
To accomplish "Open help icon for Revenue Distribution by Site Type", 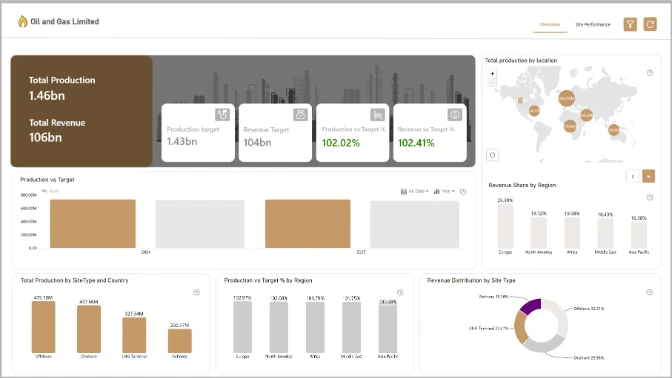I will (649, 292).
